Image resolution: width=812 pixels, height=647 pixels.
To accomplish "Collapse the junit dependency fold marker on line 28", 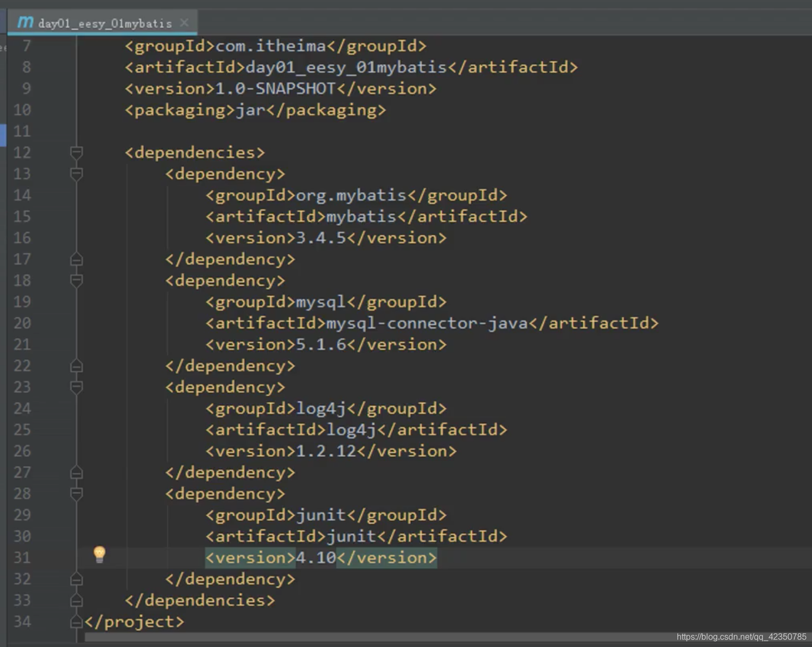I will tap(77, 494).
